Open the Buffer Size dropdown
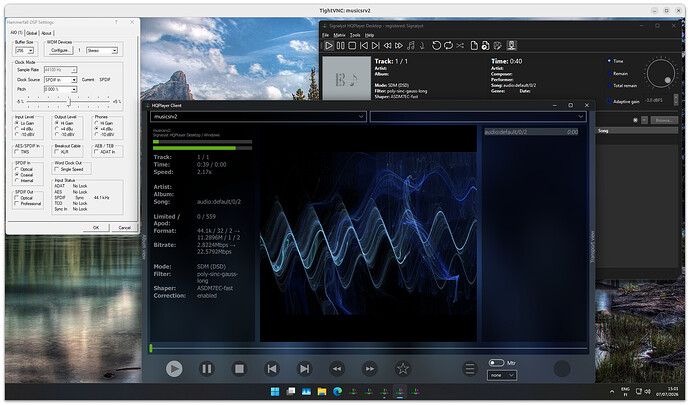Viewport: 690px width, 405px height. [25, 51]
